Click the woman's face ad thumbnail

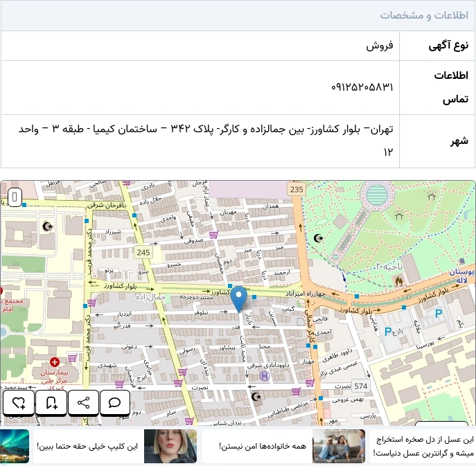click(x=170, y=446)
